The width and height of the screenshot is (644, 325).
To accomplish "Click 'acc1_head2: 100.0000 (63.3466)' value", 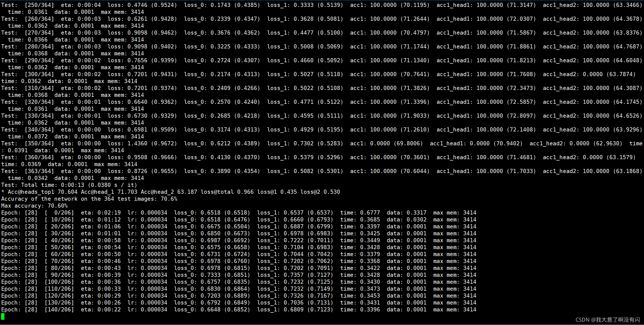I will point(593,5).
